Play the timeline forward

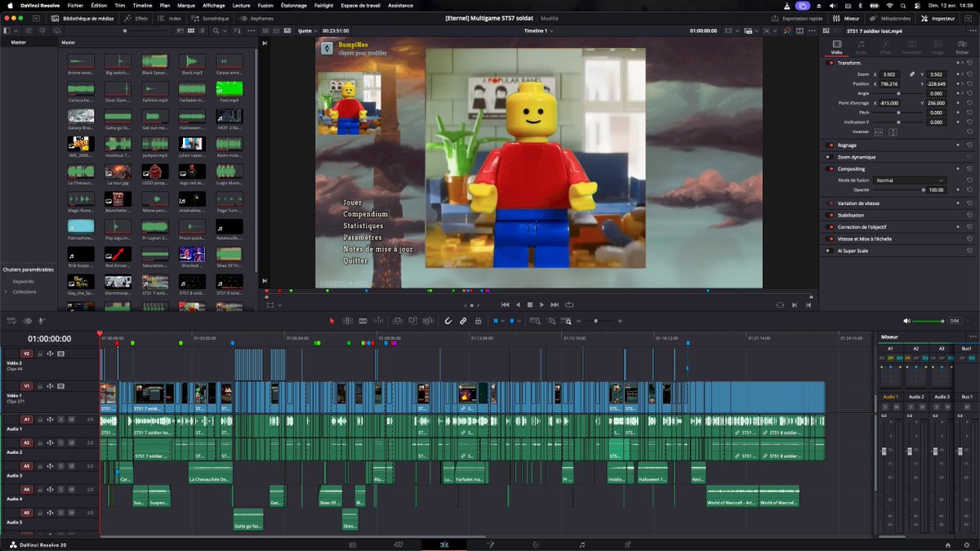(x=541, y=304)
